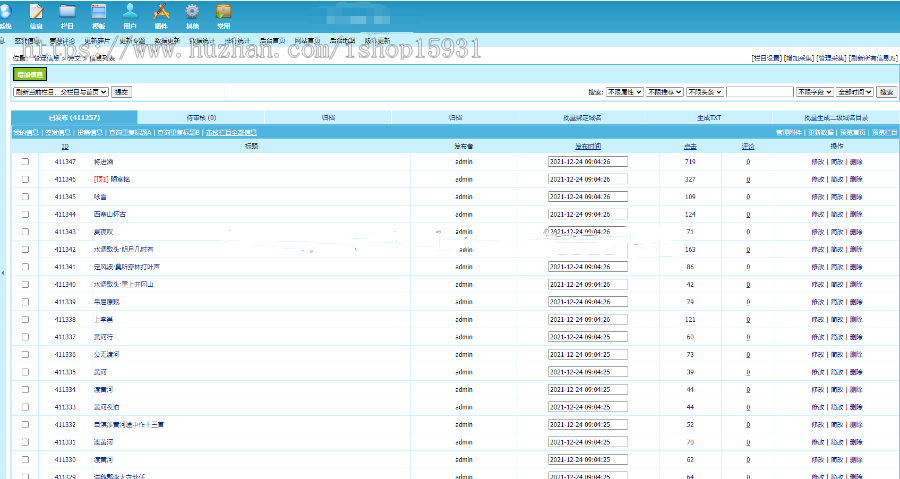Open the 生成TXT tab
900x479 pixels.
(709, 118)
